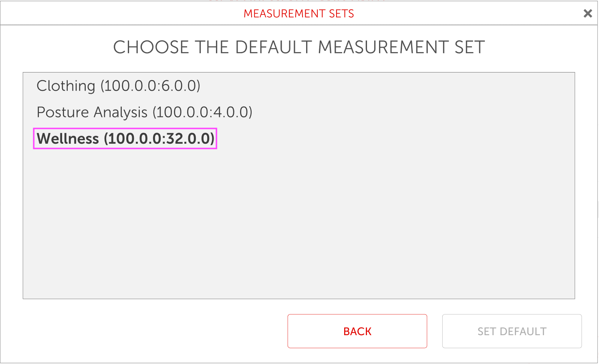Screen dimensions: 599x364
Task: Click the Back button
Action: point(357,331)
